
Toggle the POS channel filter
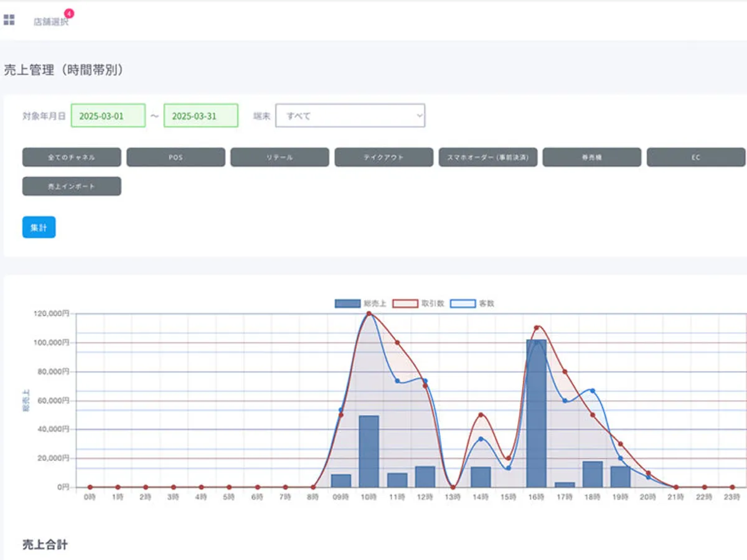tap(176, 157)
